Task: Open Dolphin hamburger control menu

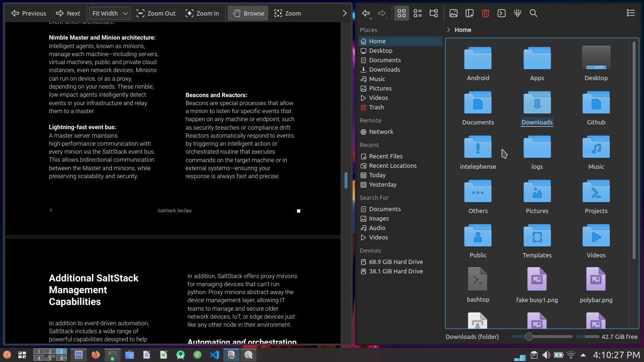Action: point(631,13)
